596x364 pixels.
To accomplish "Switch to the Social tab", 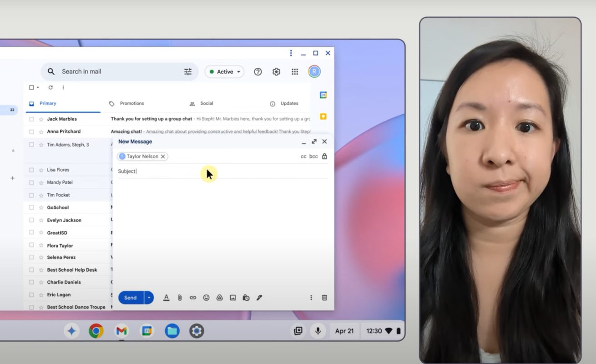I will click(x=201, y=103).
